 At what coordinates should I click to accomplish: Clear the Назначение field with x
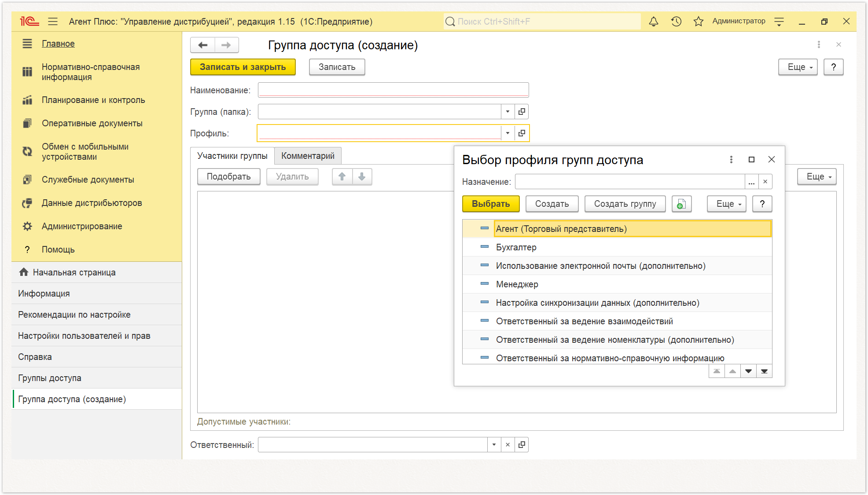765,181
